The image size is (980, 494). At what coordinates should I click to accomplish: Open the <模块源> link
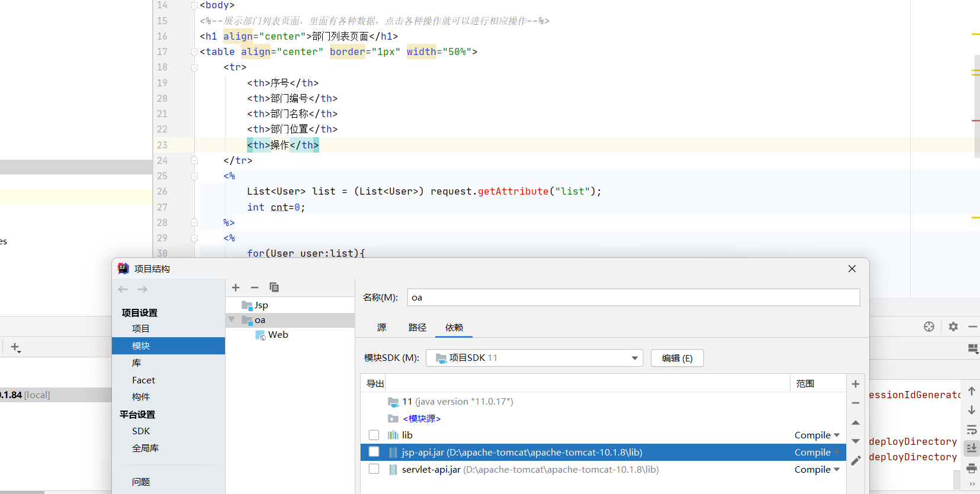(422, 418)
